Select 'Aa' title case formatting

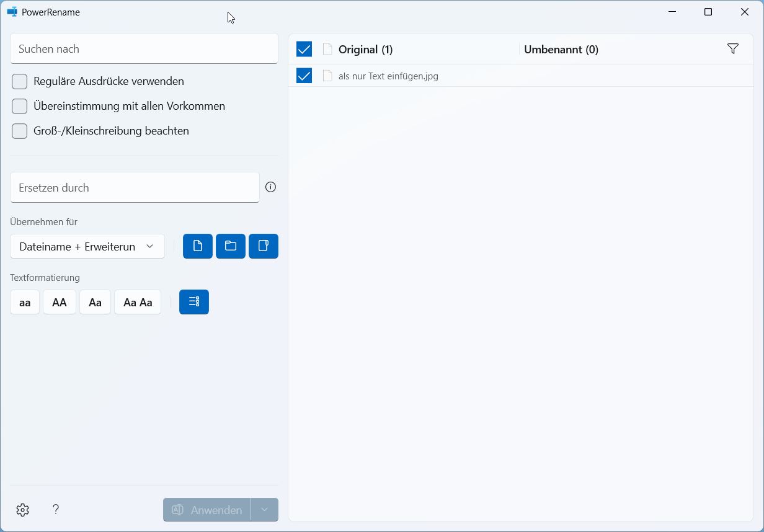click(x=95, y=302)
